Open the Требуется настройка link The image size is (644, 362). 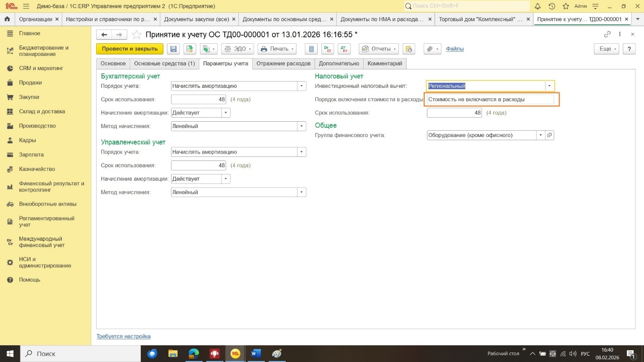tap(123, 336)
